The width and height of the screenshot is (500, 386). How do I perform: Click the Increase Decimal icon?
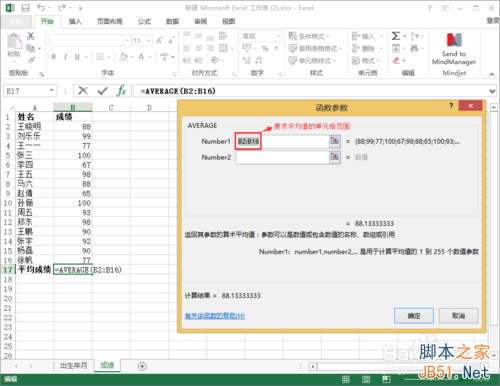pos(247,60)
